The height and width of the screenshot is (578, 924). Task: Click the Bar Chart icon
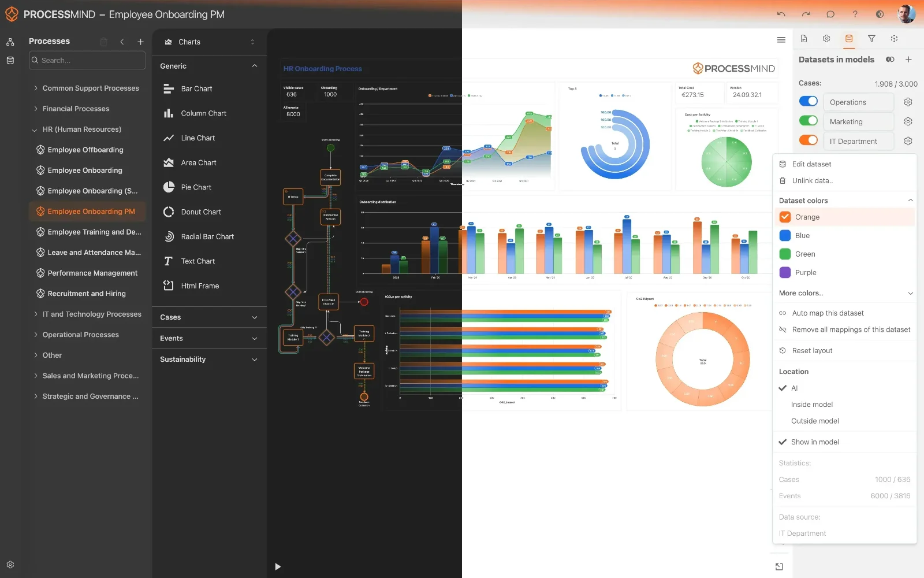point(169,88)
